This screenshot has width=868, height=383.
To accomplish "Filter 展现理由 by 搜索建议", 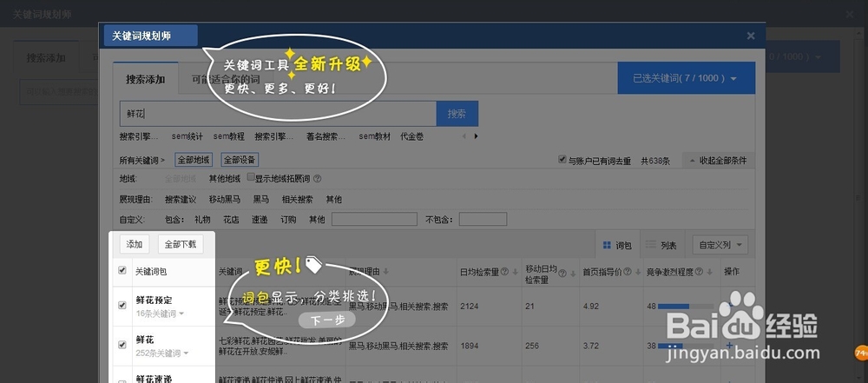I will 181,200.
